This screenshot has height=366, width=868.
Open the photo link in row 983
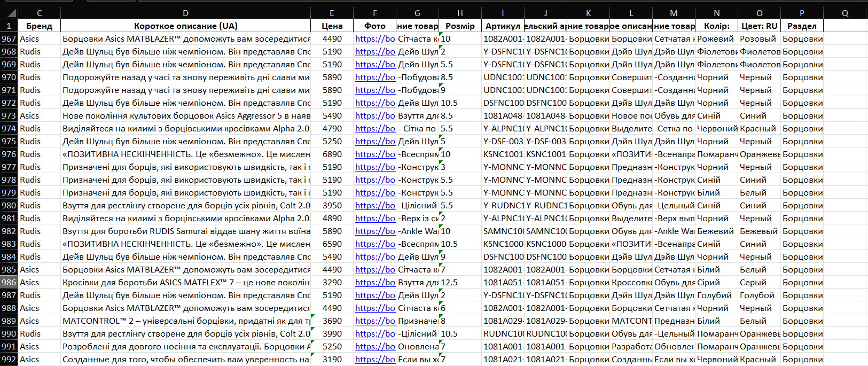pyautogui.click(x=375, y=244)
